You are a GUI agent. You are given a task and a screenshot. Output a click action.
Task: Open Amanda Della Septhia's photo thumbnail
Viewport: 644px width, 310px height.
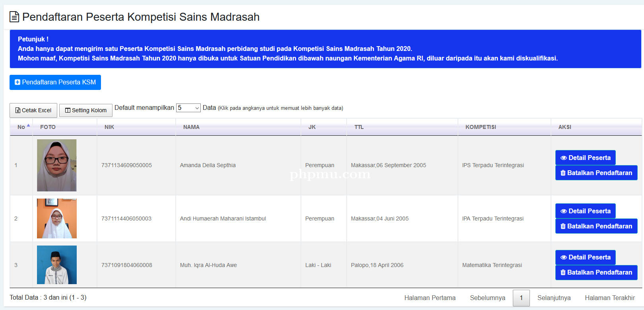(x=57, y=165)
